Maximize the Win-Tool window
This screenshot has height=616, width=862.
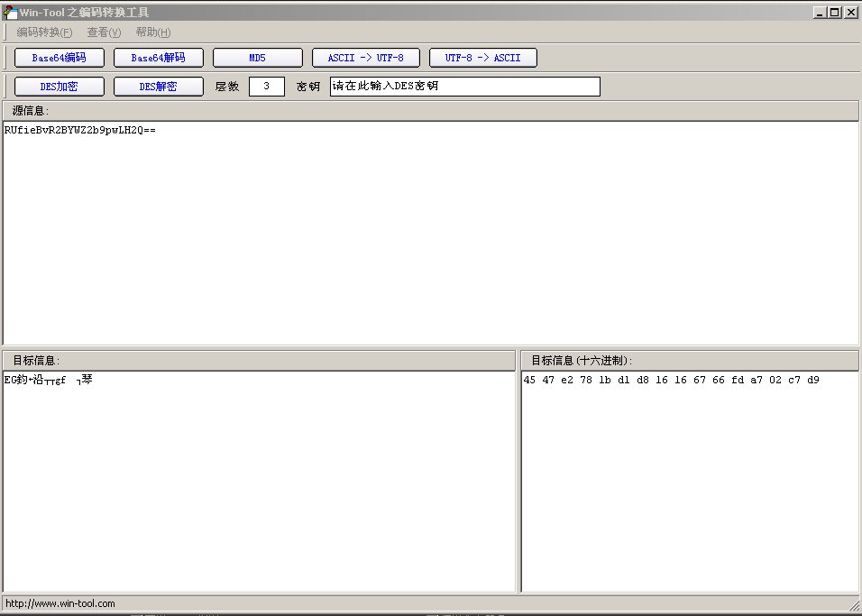[x=834, y=13]
